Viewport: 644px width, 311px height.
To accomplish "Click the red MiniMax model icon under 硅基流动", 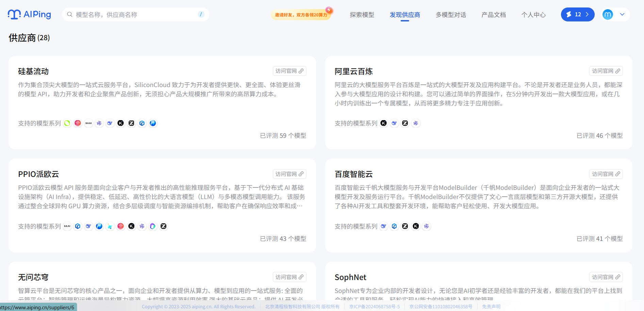I will [78, 123].
